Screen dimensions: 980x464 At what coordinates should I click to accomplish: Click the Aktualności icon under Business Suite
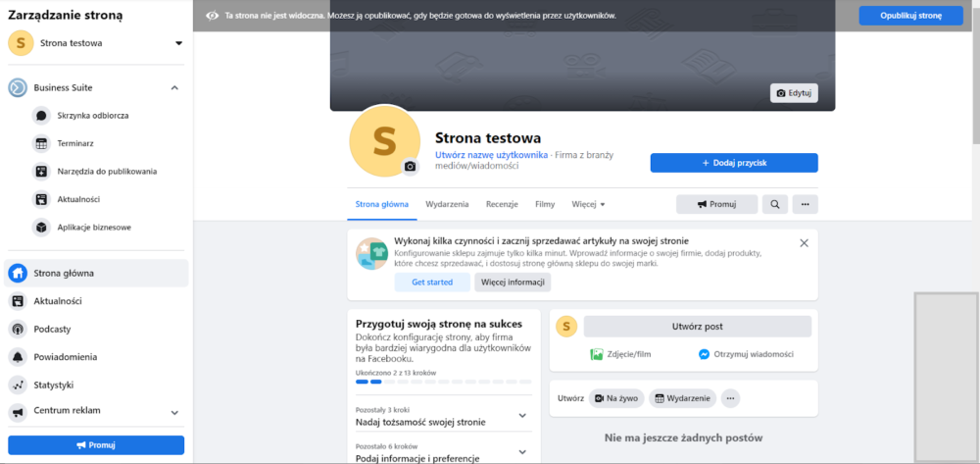tap(41, 199)
